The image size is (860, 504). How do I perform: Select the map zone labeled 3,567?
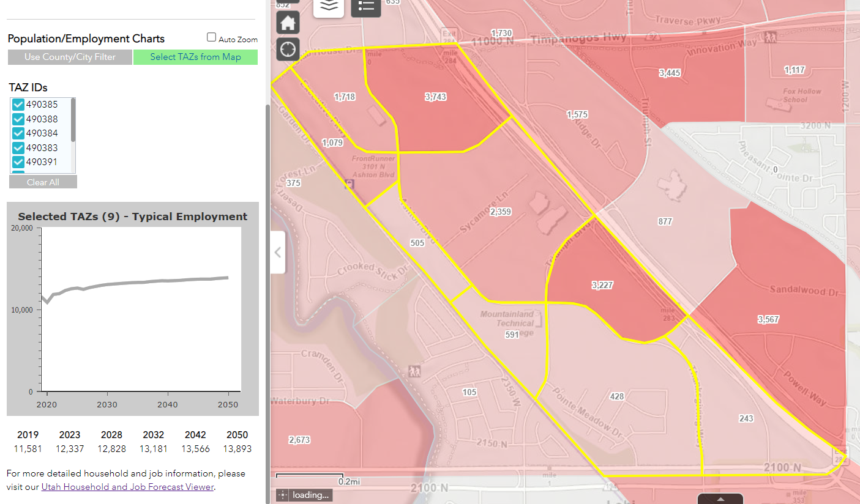coord(768,319)
